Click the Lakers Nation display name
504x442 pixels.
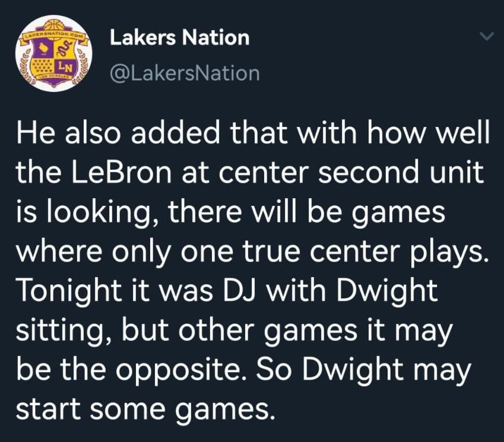tap(180, 37)
